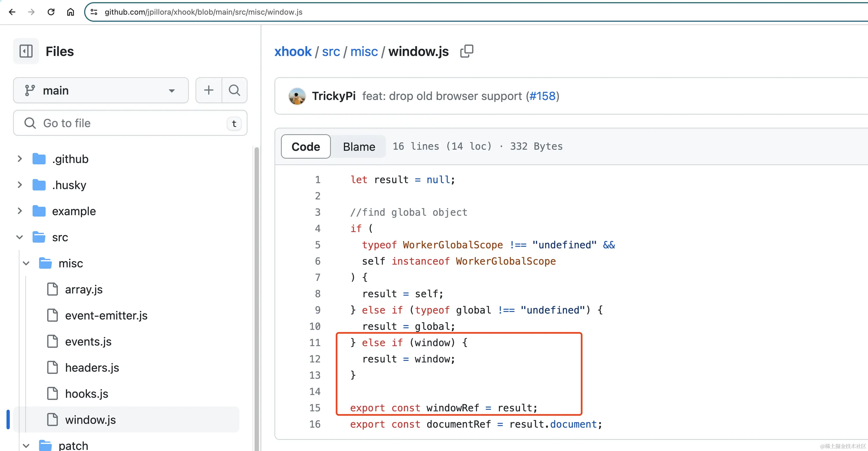
Task: Click the search magnifier icon button
Action: tap(235, 90)
